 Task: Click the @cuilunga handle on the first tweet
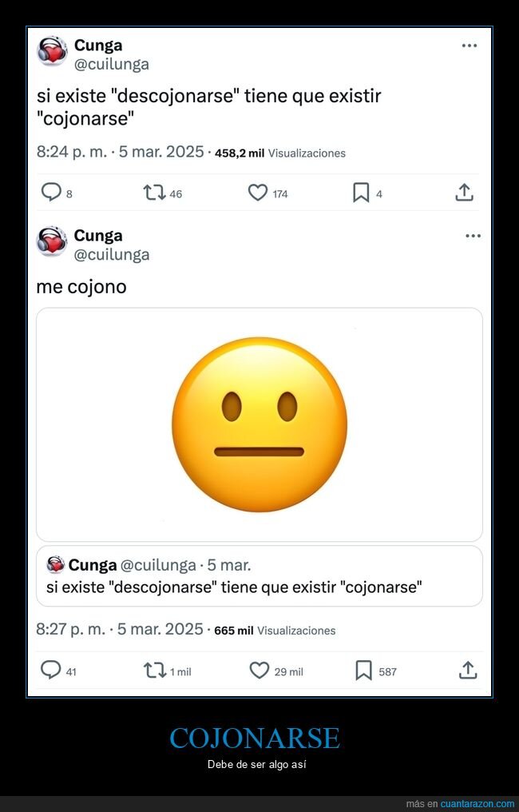pos(112,65)
